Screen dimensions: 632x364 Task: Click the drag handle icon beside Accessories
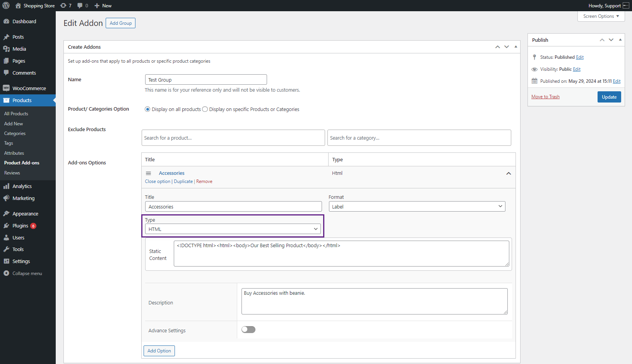tap(148, 173)
